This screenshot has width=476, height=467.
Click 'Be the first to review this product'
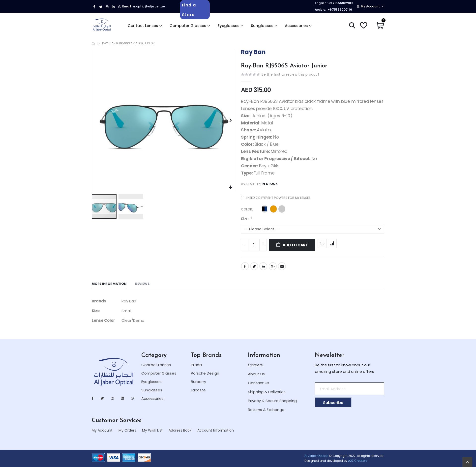coord(290,74)
